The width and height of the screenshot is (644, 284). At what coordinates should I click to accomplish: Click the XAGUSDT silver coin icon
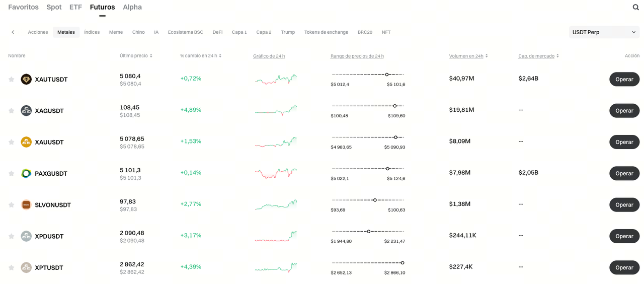tap(26, 111)
